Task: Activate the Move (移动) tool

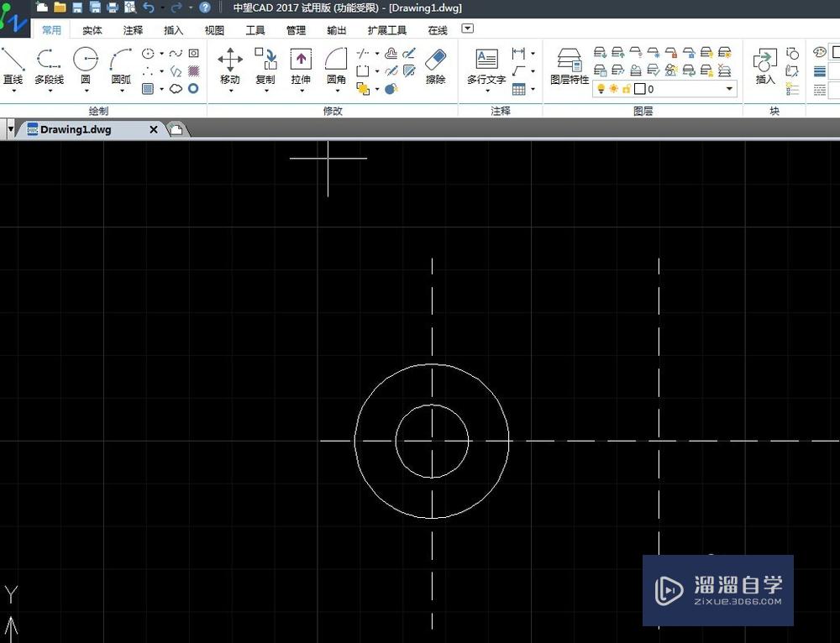Action: 230,65
